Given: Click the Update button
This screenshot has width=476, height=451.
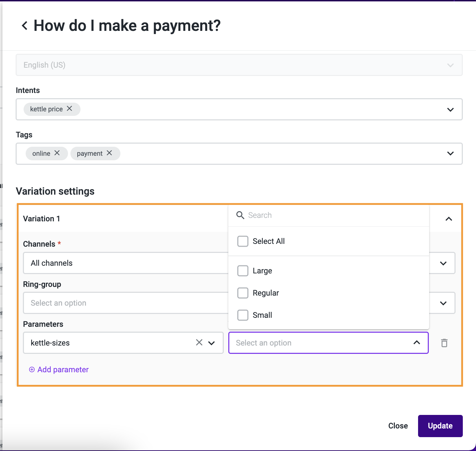Looking at the screenshot, I should (x=440, y=426).
